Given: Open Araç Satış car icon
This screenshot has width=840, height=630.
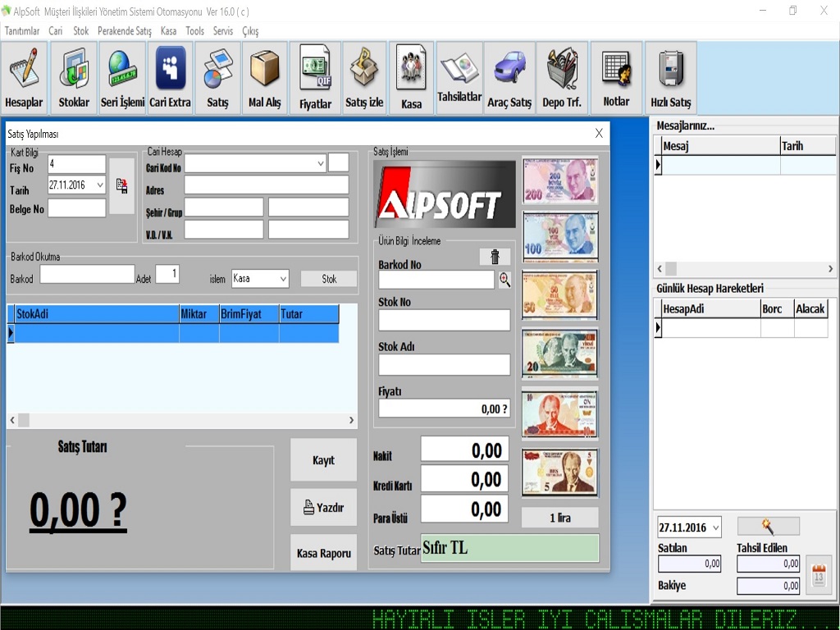Looking at the screenshot, I should coord(509,78).
